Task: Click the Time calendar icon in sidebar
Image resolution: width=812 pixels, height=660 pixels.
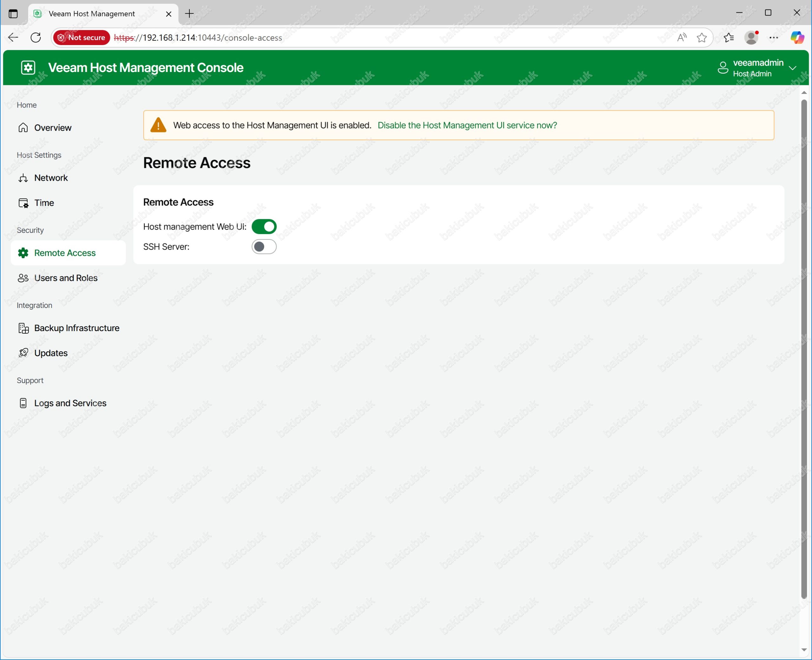Action: pyautogui.click(x=23, y=203)
